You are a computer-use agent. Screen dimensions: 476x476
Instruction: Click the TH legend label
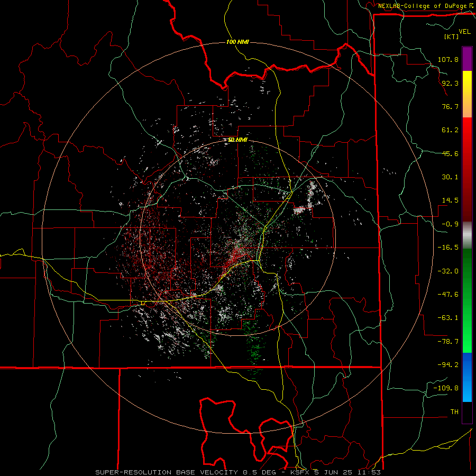pyautogui.click(x=454, y=412)
